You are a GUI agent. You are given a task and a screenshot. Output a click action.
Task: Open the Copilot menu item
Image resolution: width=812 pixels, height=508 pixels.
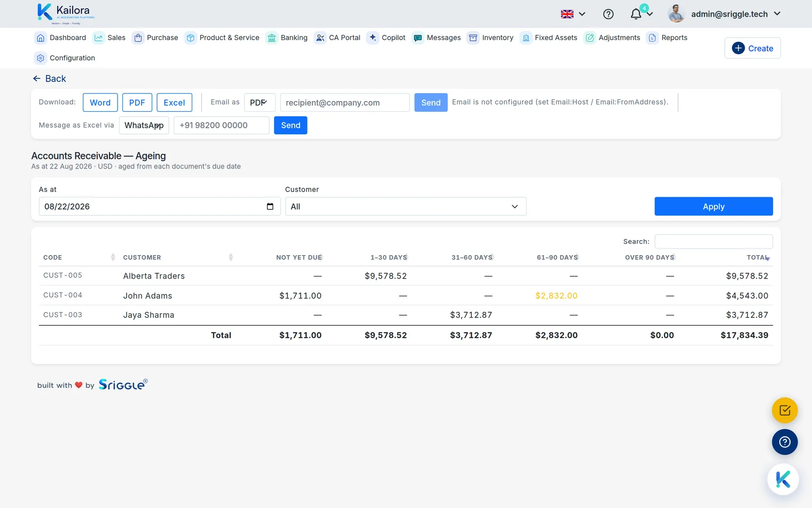(x=386, y=37)
